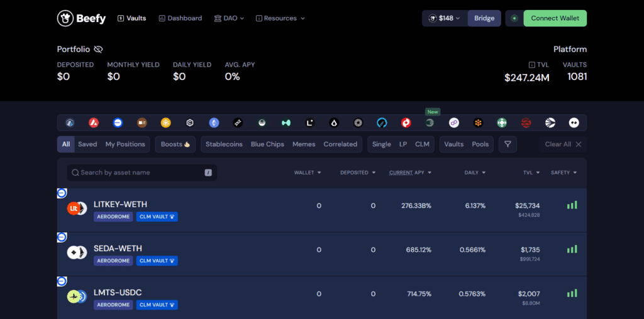
Task: Sort vaults by the Daily column
Action: coord(475,173)
